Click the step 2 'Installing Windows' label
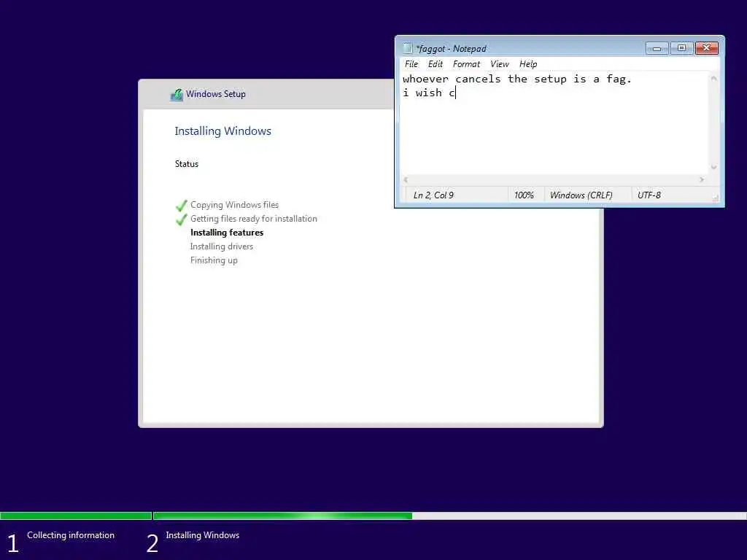Screen dimensions: 747x560 click(x=203, y=535)
